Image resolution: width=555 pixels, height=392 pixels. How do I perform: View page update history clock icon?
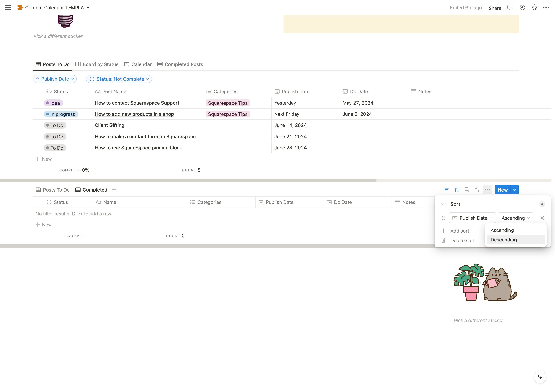click(x=522, y=7)
